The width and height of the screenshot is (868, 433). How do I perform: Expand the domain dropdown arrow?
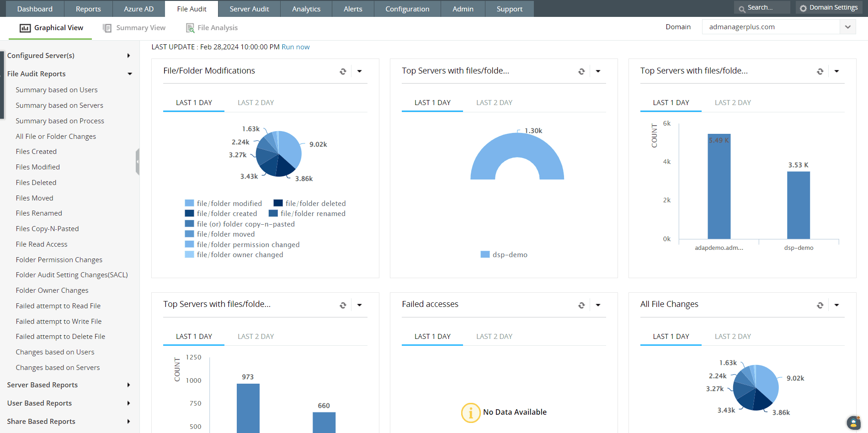point(847,27)
